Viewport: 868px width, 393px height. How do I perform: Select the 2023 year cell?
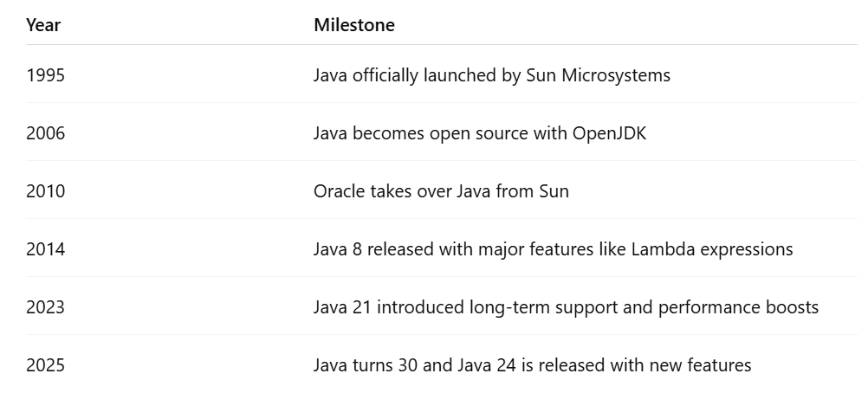tap(45, 307)
